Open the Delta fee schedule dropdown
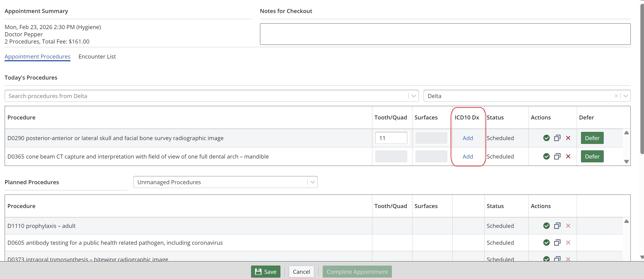This screenshot has height=279, width=644. point(626,96)
